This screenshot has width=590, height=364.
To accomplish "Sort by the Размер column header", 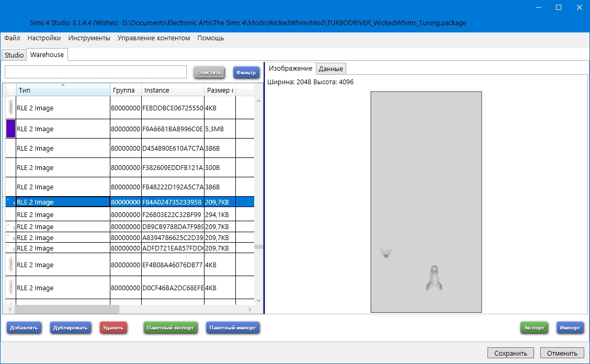I will tap(220, 90).
